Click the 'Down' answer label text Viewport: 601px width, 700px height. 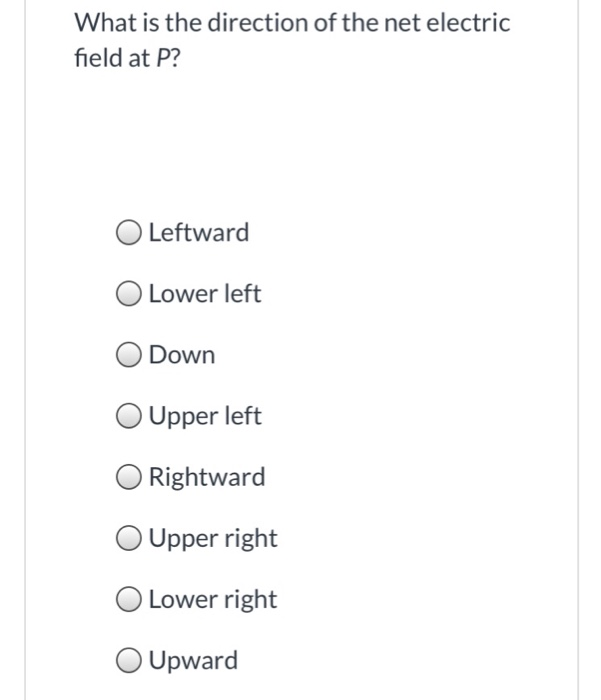pos(182,355)
